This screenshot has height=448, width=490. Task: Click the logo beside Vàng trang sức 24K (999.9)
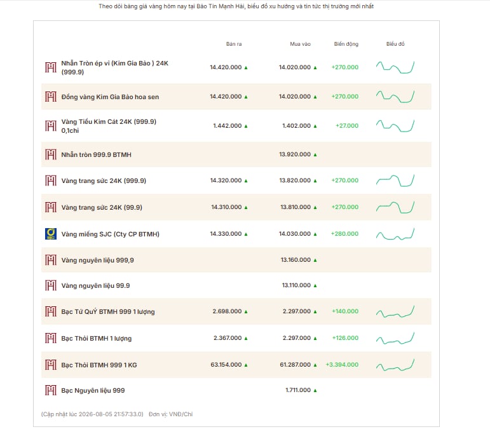pos(51,180)
